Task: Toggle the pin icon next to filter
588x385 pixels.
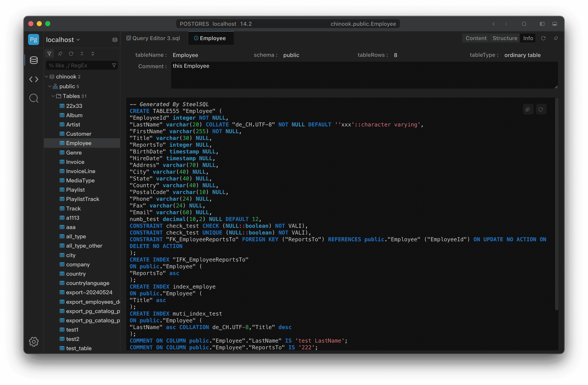Action: tap(60, 54)
